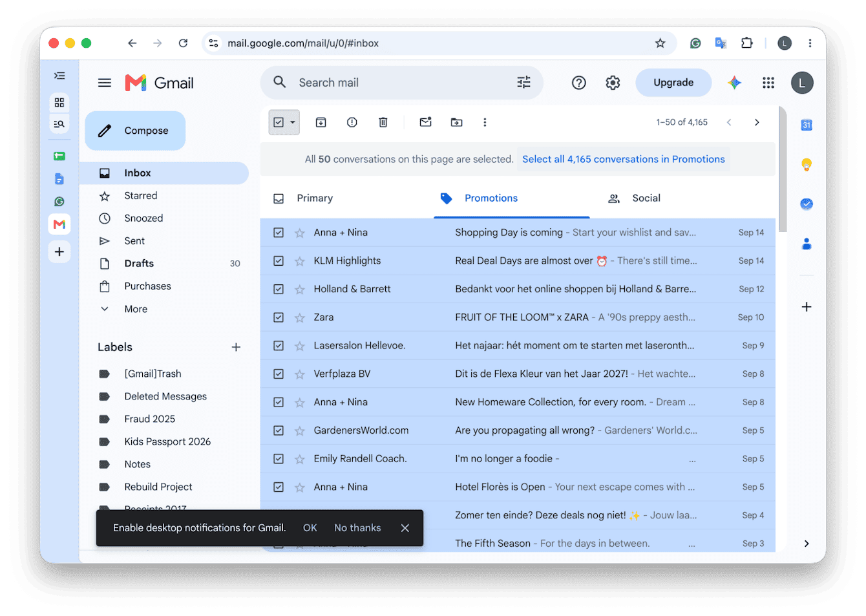Open Gmail settings gear

tap(613, 83)
